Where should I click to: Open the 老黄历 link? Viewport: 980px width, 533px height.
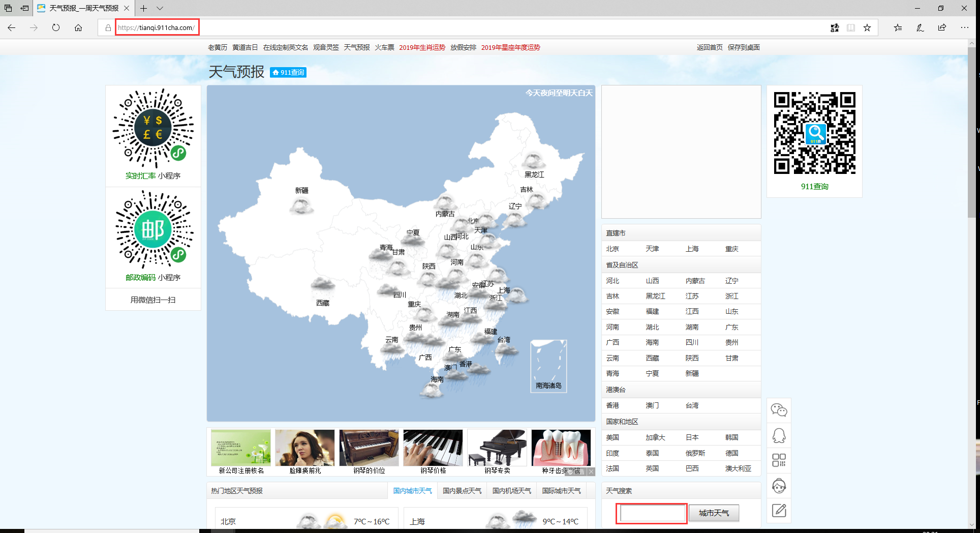(x=216, y=47)
